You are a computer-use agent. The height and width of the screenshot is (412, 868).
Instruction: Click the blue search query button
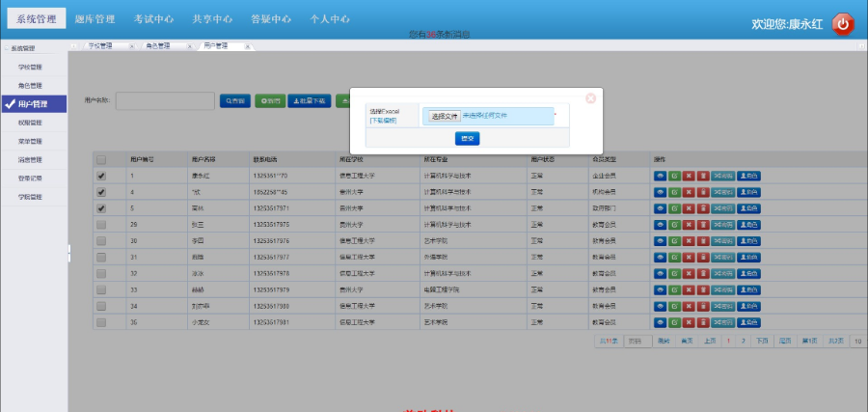coord(235,100)
